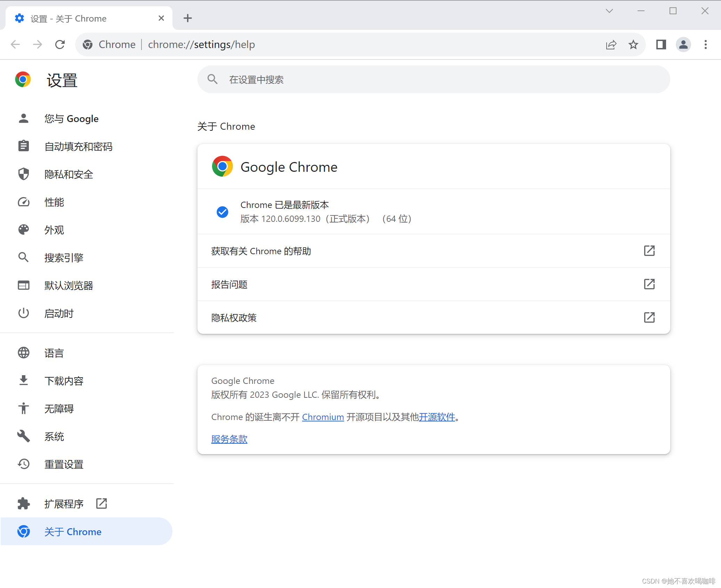The width and height of the screenshot is (721, 588).
Task: Bookmark this page with the star icon
Action: 633,44
